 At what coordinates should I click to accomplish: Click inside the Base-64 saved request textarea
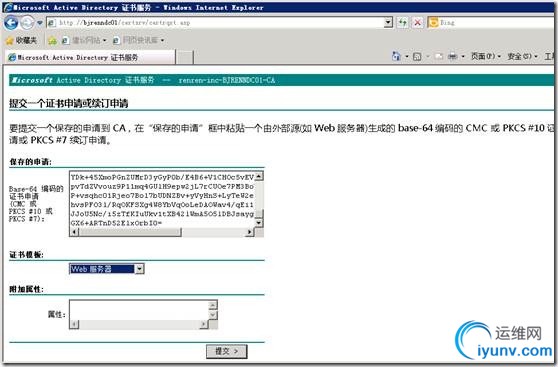click(x=162, y=199)
